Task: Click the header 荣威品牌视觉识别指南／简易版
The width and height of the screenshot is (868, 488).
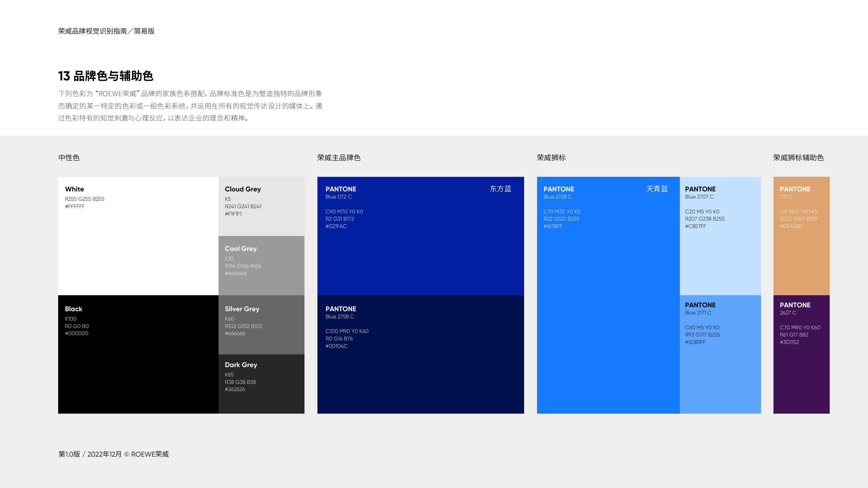Action: [x=106, y=31]
